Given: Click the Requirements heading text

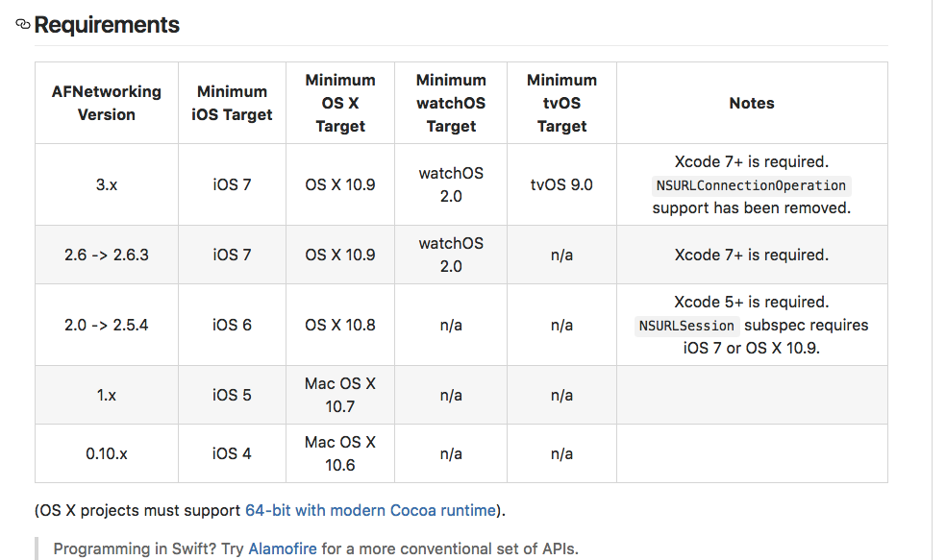Looking at the screenshot, I should click(x=107, y=25).
